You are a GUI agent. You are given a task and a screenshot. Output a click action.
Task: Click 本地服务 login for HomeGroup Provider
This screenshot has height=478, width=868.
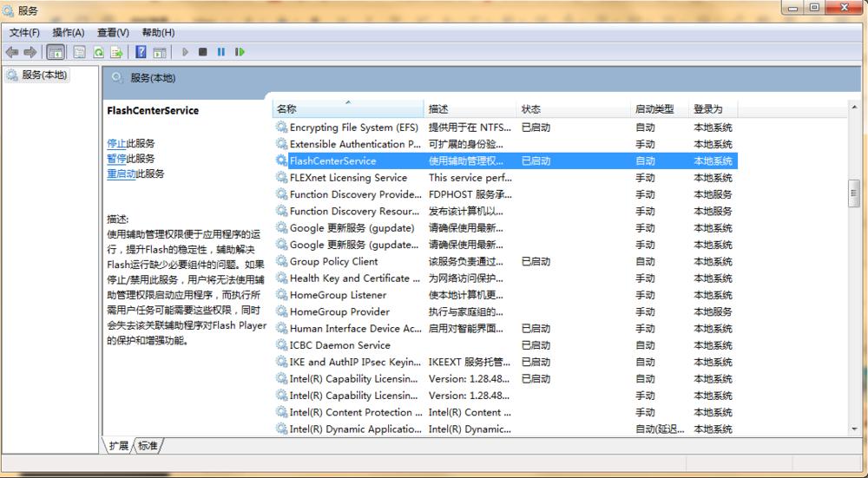[x=713, y=312]
